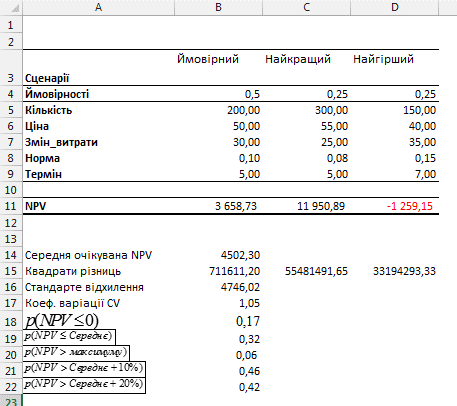
Task: Select the p(NPV≤0) formula object
Action: coord(62,321)
